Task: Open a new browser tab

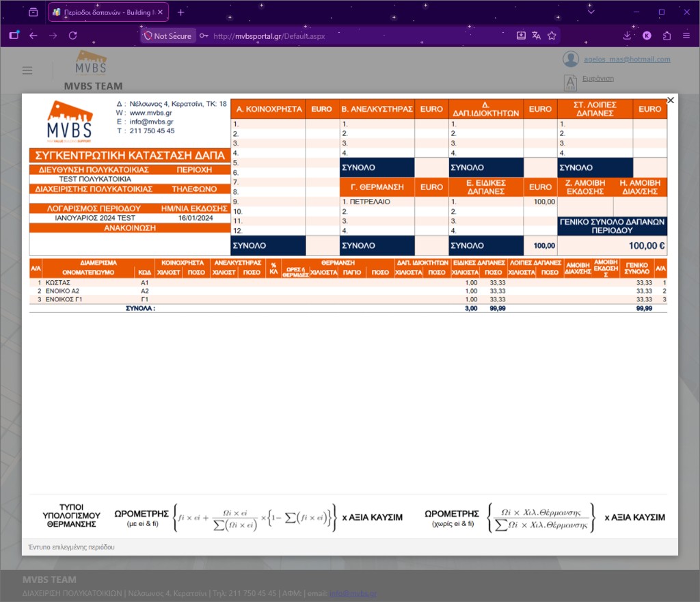Action: point(180,12)
